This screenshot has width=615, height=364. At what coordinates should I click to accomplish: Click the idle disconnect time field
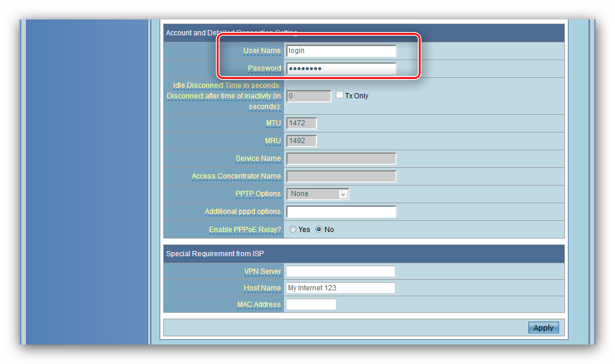[x=309, y=96]
